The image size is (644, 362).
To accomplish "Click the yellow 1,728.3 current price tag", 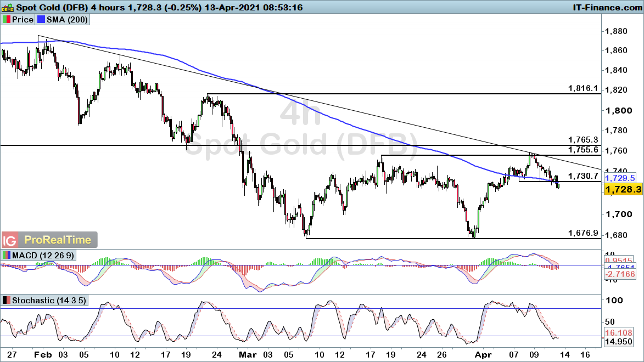I will click(623, 189).
